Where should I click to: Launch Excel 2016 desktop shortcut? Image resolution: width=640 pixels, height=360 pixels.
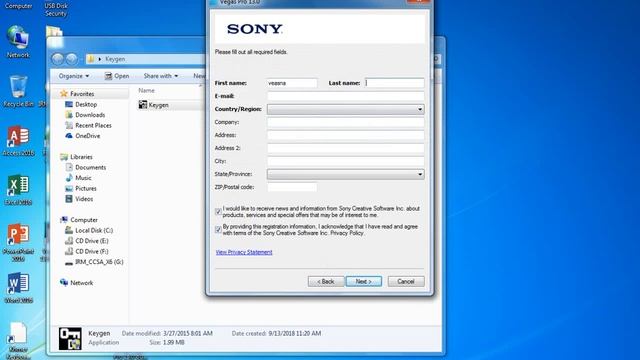(x=18, y=189)
